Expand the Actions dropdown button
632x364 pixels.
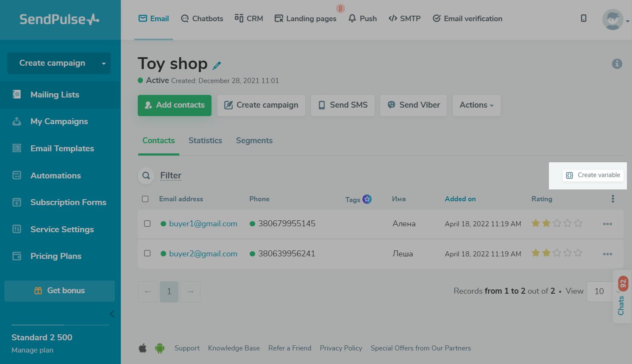(x=476, y=105)
